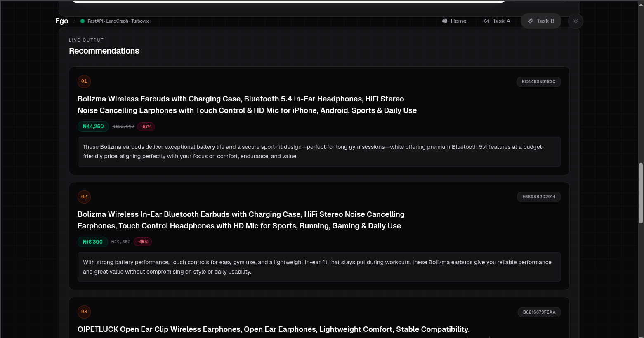Viewport: 644px width, 338px height.
Task: Click the checkmark icon beside Task A
Action: 487,21
